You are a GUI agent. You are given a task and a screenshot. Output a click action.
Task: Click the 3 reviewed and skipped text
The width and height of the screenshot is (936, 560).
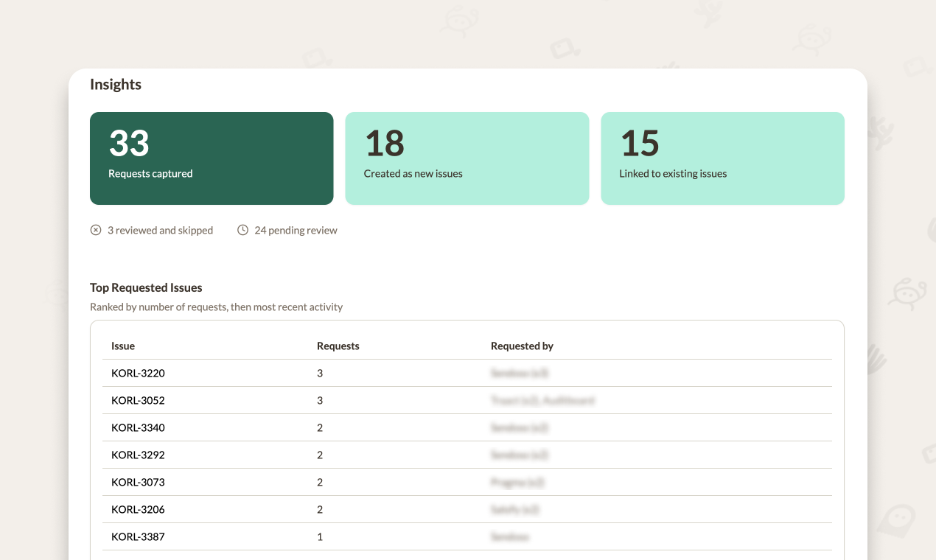[160, 230]
